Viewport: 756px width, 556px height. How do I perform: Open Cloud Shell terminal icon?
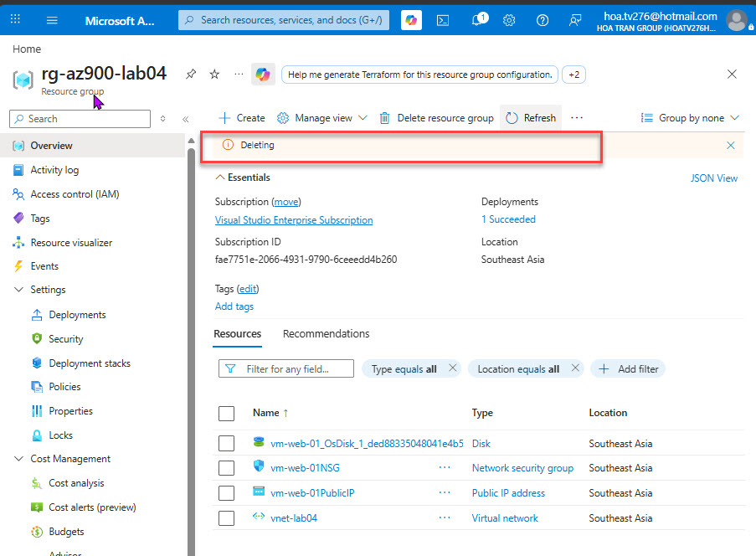(x=443, y=20)
